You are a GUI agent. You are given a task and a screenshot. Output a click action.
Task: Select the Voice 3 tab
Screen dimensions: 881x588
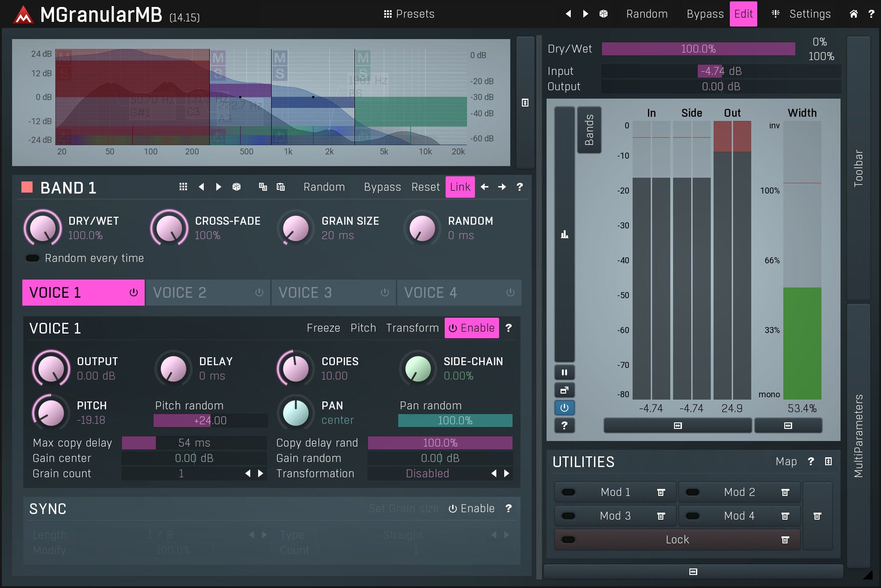pos(333,293)
